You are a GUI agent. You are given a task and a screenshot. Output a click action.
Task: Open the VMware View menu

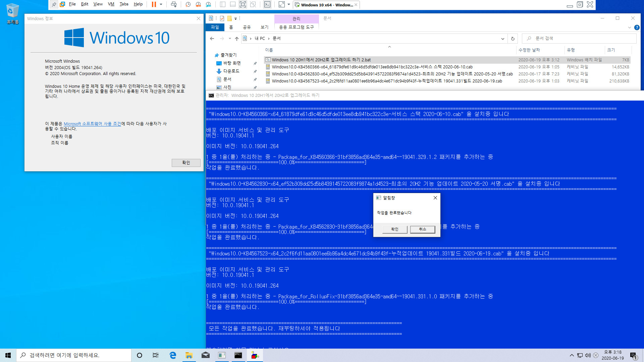[98, 4]
